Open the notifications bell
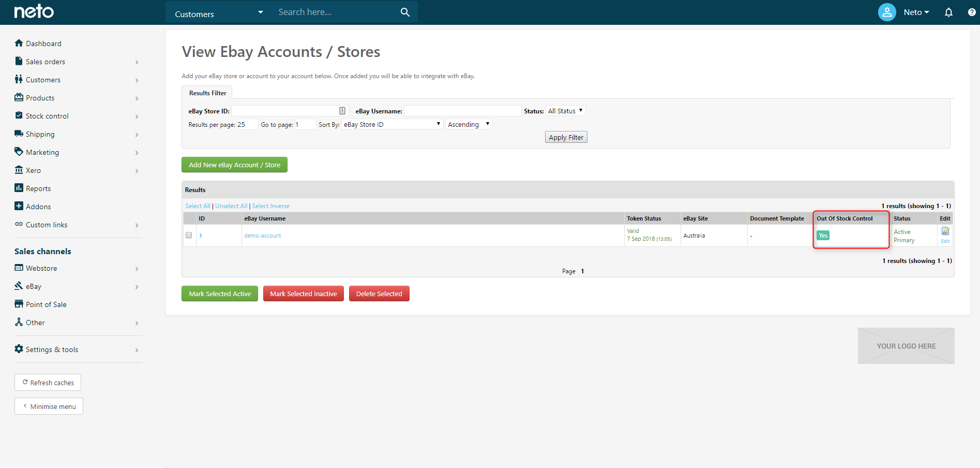This screenshot has height=468, width=980. [x=948, y=12]
